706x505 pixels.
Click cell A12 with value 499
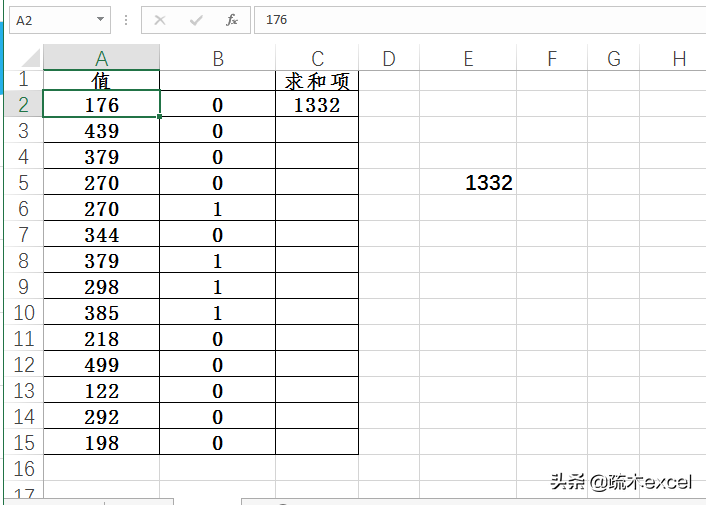[x=101, y=364]
